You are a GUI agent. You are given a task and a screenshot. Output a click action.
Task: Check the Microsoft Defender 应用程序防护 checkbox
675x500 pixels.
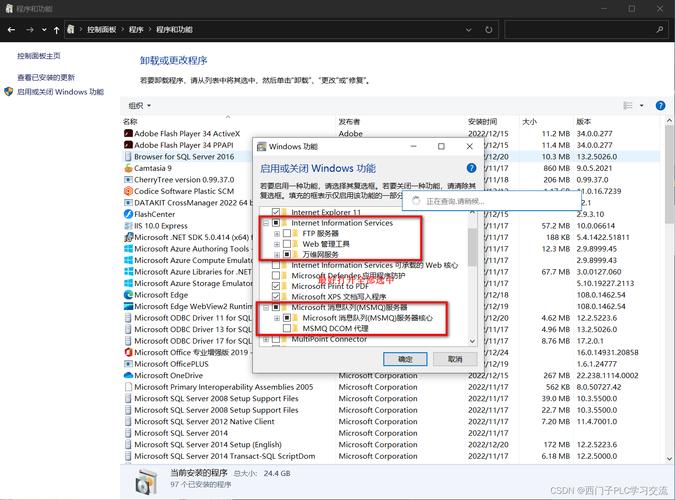tap(276, 276)
